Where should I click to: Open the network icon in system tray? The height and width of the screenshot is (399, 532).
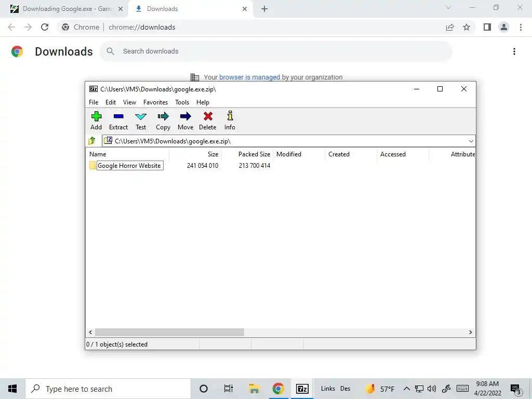pyautogui.click(x=419, y=389)
